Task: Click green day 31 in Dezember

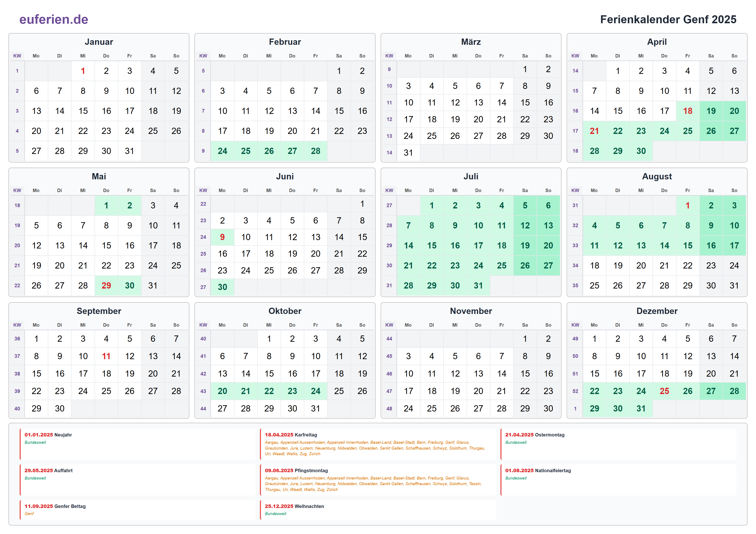Action: click(x=641, y=409)
